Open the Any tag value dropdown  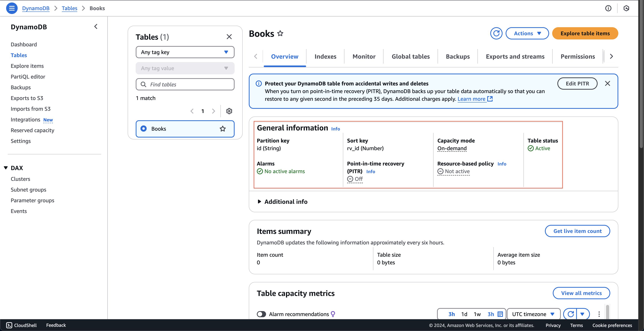[185, 68]
